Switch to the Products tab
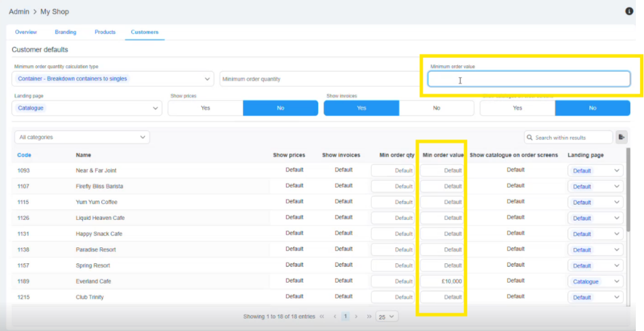This screenshot has height=331, width=644. pos(105,32)
